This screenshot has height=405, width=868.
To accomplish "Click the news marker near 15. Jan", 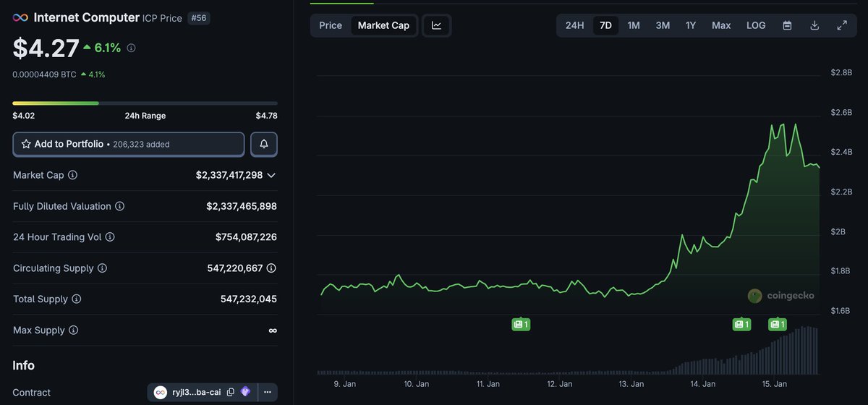I will coord(778,325).
